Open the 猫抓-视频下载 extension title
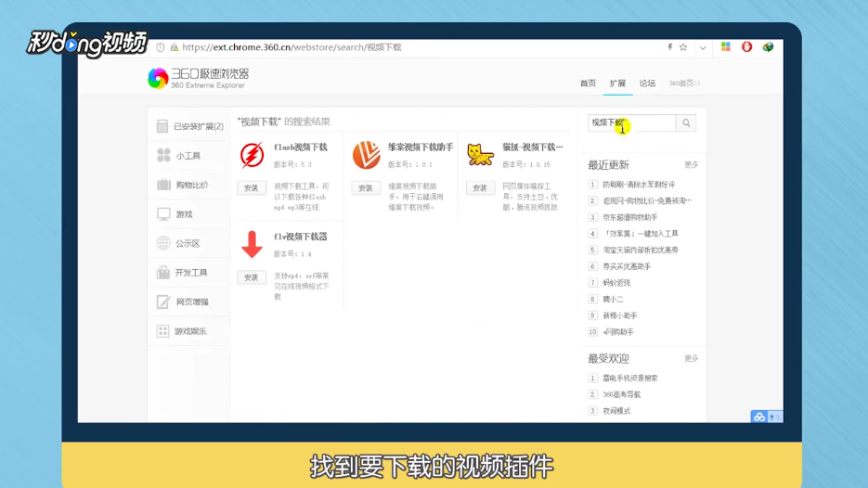Image resolution: width=868 pixels, height=488 pixels. tap(533, 148)
